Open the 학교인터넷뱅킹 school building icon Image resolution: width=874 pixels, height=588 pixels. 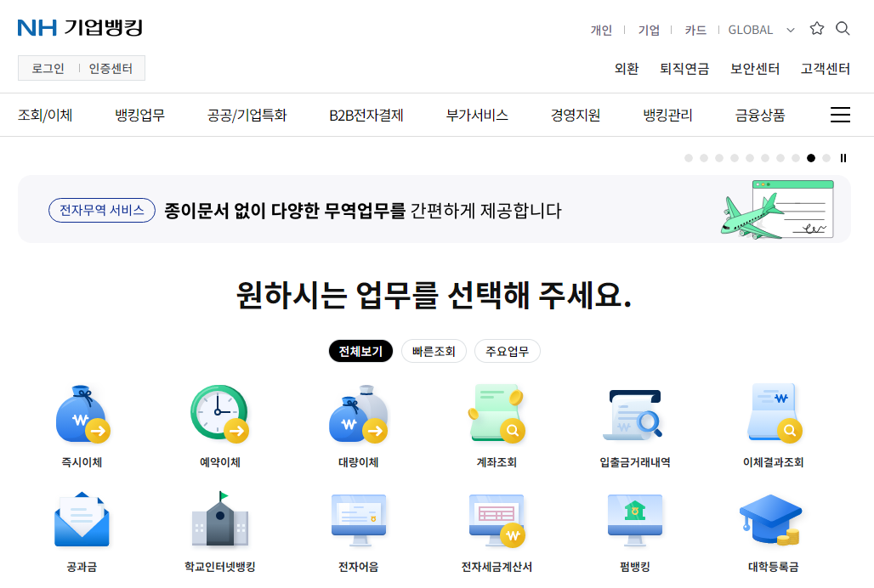[219, 519]
